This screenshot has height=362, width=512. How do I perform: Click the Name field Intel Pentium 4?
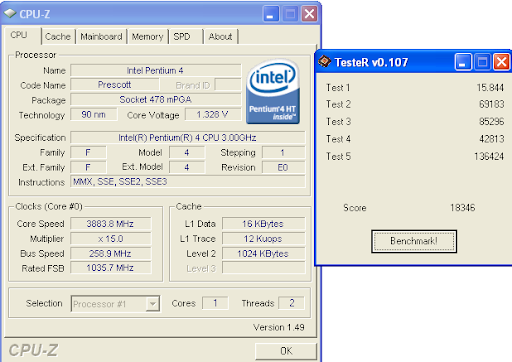[x=156, y=71]
